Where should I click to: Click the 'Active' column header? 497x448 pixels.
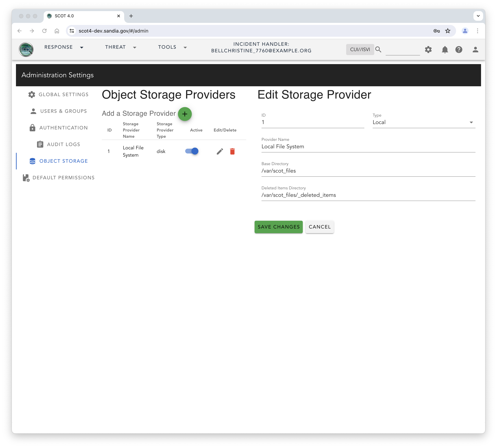pos(196,130)
